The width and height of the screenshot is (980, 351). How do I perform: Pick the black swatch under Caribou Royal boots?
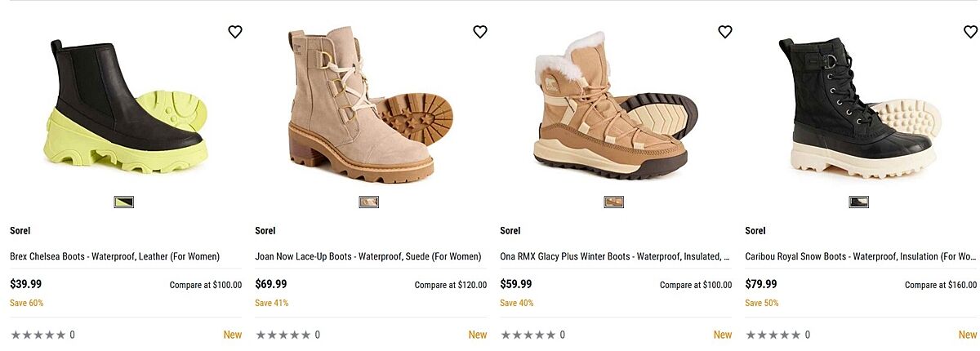pos(859,202)
